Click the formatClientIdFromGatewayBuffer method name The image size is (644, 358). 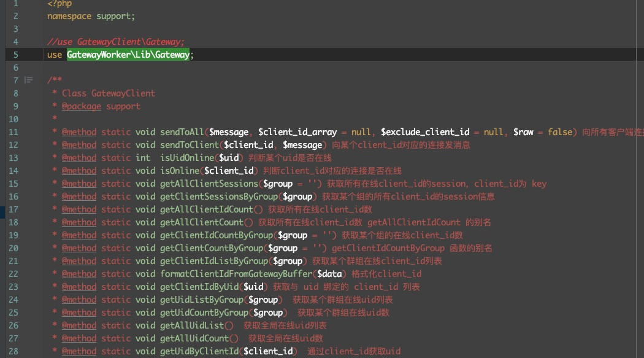click(x=236, y=274)
